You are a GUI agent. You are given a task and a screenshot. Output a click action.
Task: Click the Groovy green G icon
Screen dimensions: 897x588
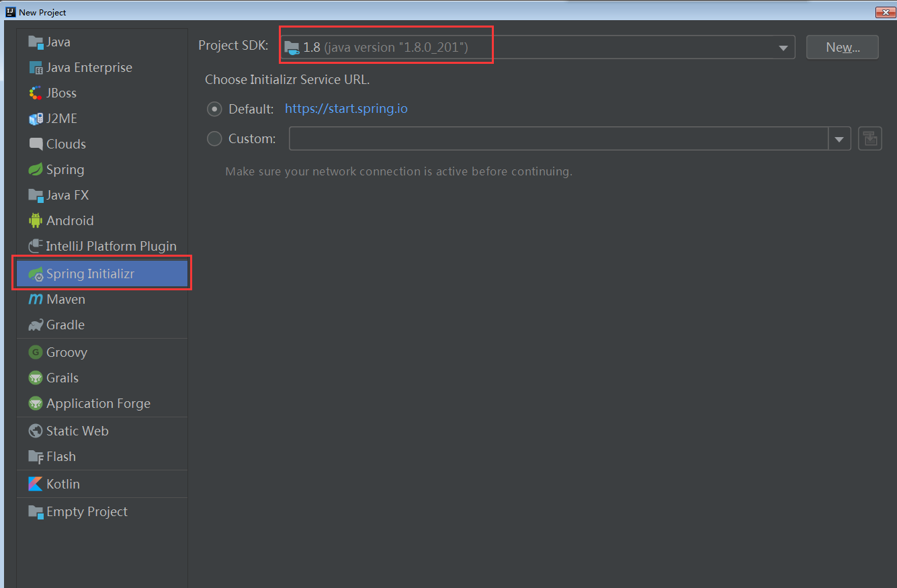tap(36, 352)
